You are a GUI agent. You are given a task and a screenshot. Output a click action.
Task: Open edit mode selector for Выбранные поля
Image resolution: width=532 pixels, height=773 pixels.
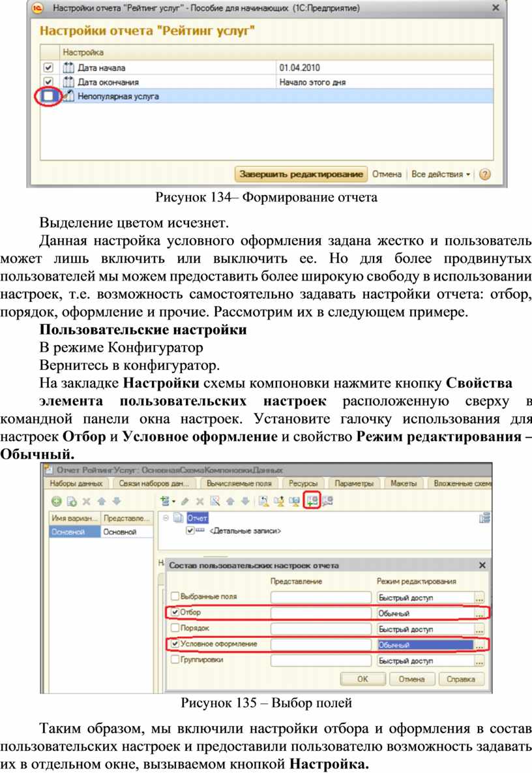479,598
